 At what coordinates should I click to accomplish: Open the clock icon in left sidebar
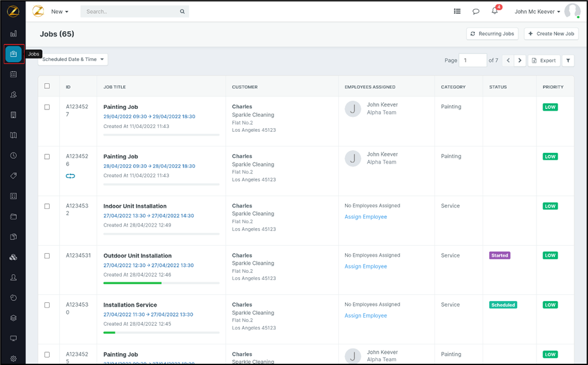point(14,155)
